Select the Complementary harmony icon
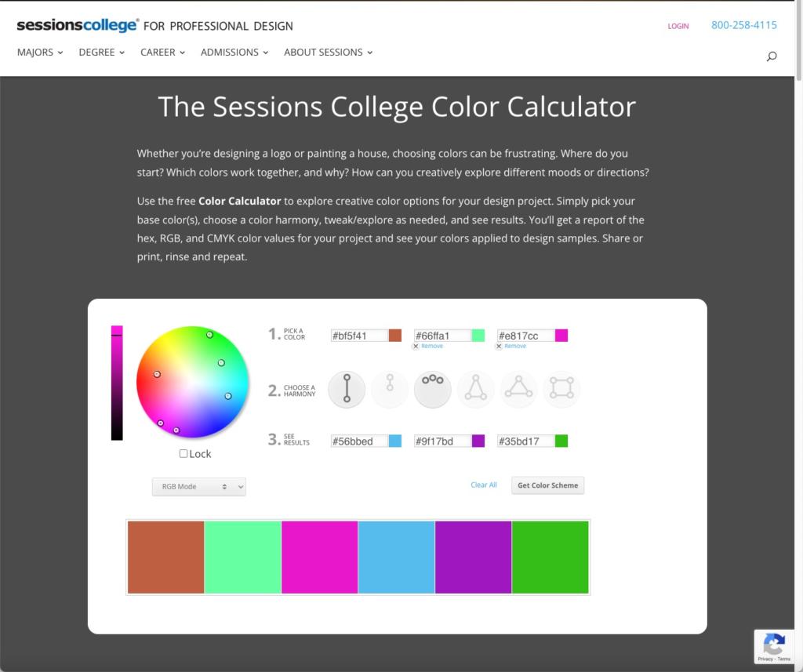The width and height of the screenshot is (803, 672). pyautogui.click(x=346, y=389)
